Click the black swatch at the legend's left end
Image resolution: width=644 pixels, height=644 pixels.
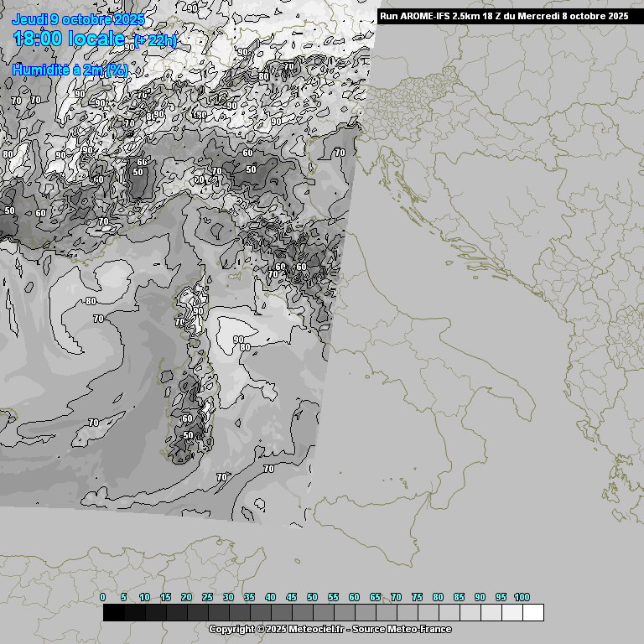click(x=114, y=613)
